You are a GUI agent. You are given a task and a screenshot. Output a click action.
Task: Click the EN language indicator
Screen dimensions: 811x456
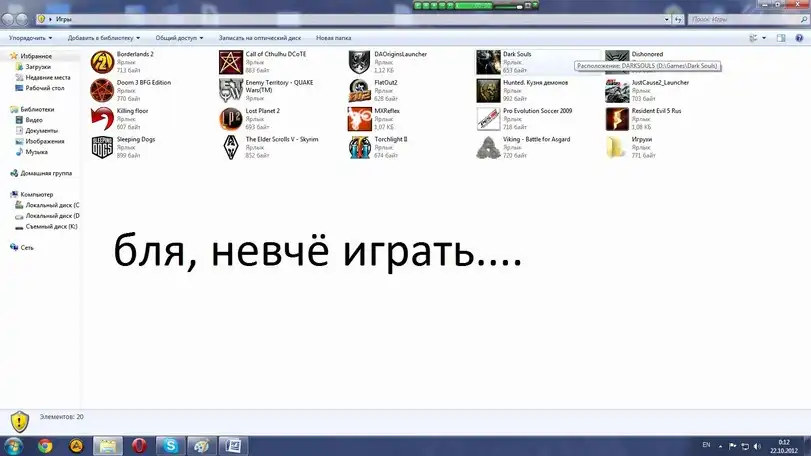[706, 444]
